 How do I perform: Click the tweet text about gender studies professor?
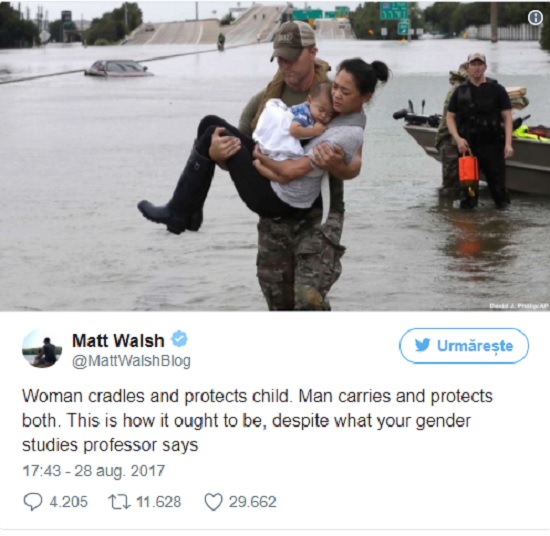coord(257,420)
